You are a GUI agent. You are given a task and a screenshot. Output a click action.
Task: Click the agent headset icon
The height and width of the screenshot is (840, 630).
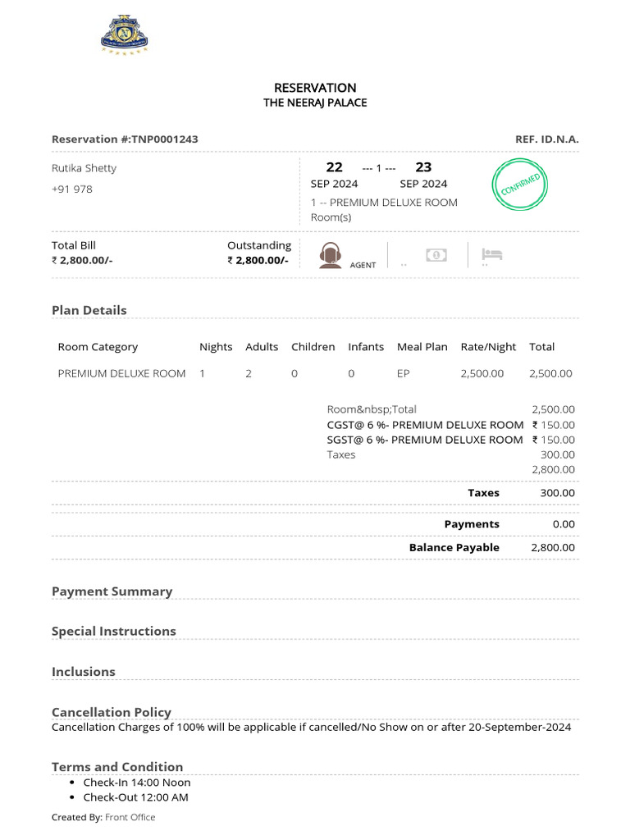(331, 255)
